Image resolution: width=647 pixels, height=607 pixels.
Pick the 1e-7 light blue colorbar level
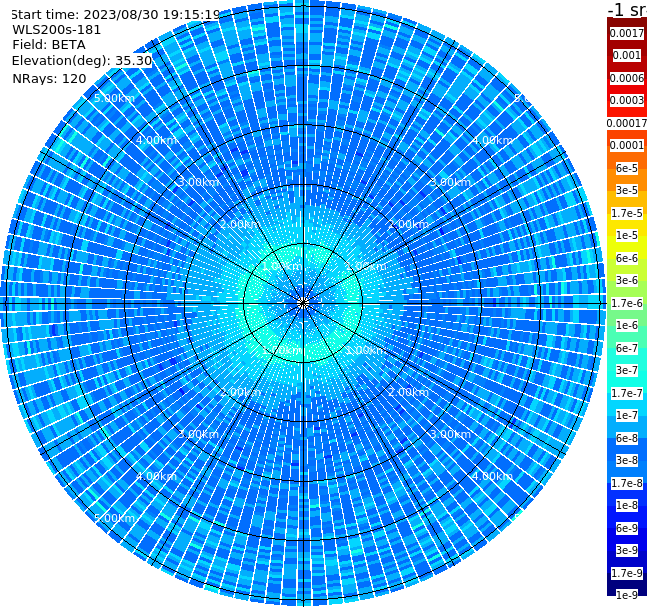click(627, 416)
